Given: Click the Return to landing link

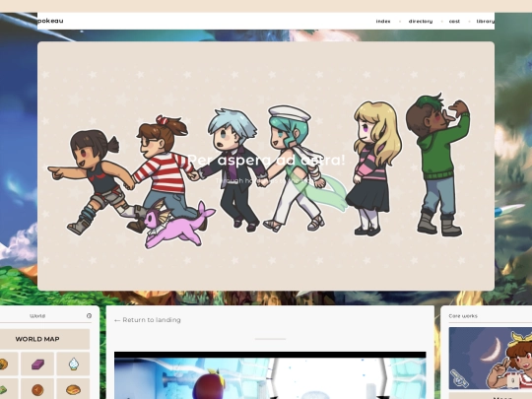Looking at the screenshot, I should pyautogui.click(x=148, y=320).
